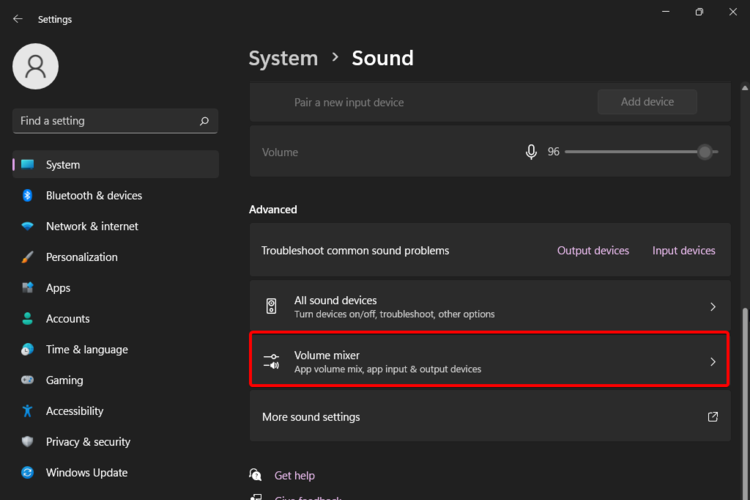Go to Network & internet section

[92, 227]
